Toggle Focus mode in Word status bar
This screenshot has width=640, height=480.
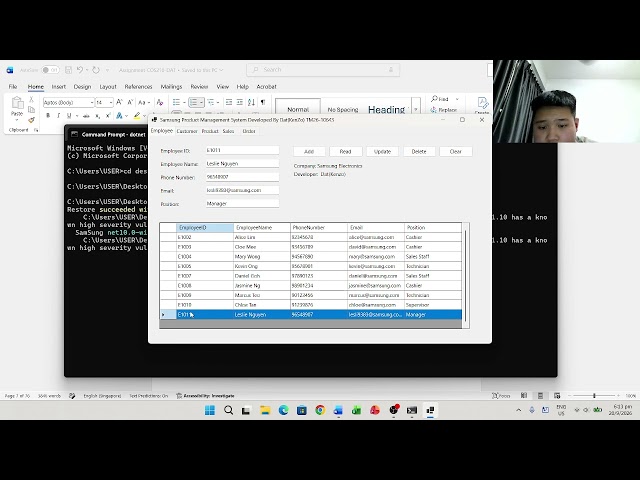point(501,396)
